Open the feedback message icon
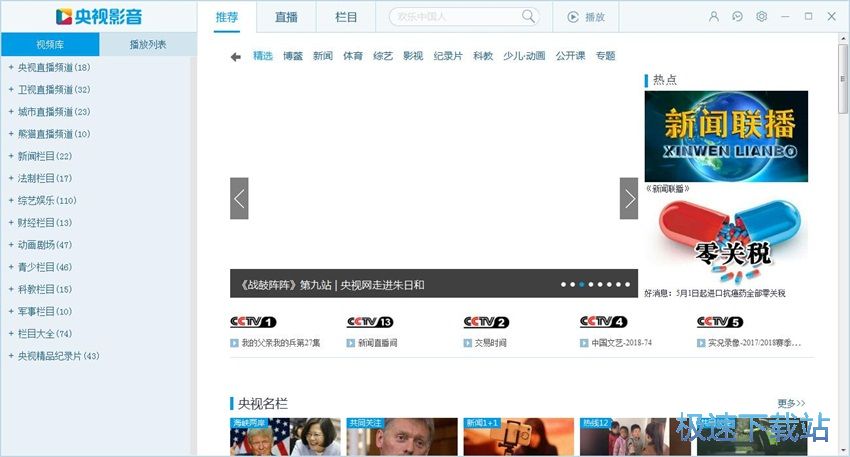The image size is (850, 457). click(737, 17)
